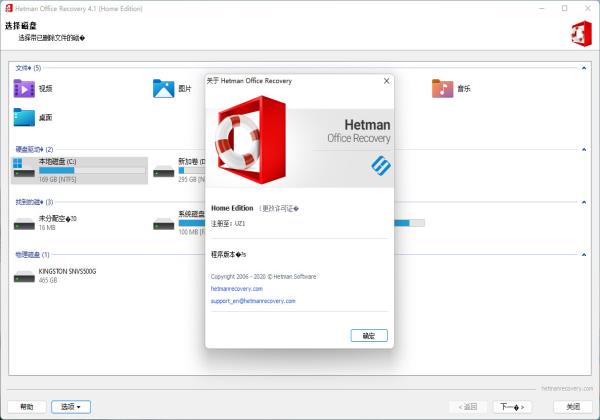
Task: Click the 注册至 registered-to text
Action: coord(228,223)
